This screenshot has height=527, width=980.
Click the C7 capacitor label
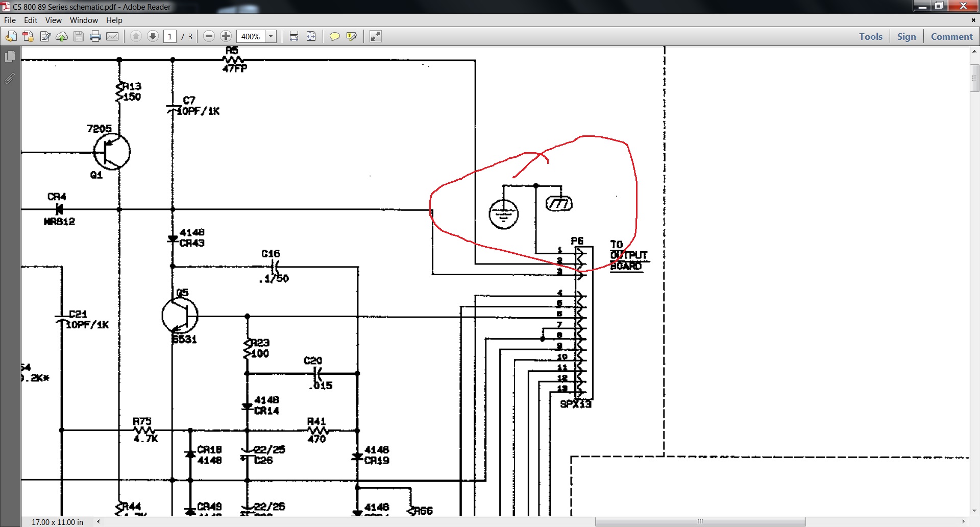click(x=189, y=100)
